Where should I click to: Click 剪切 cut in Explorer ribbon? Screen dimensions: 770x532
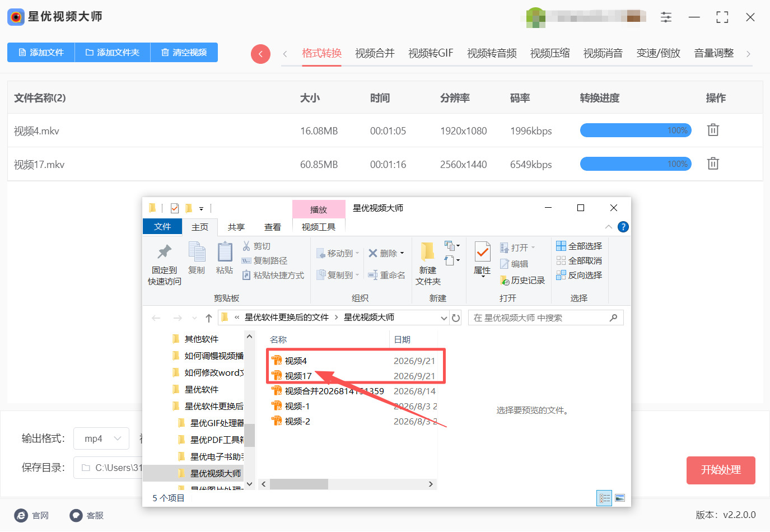click(x=256, y=246)
